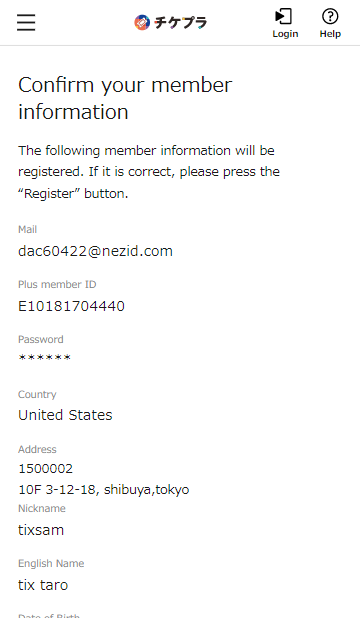
Task: Click the Login text label
Action: pos(285,34)
